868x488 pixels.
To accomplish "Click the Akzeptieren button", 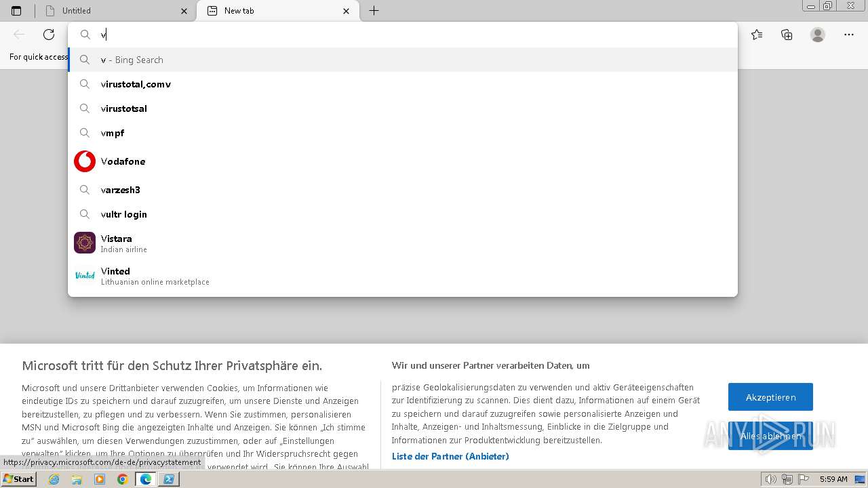I will [770, 397].
